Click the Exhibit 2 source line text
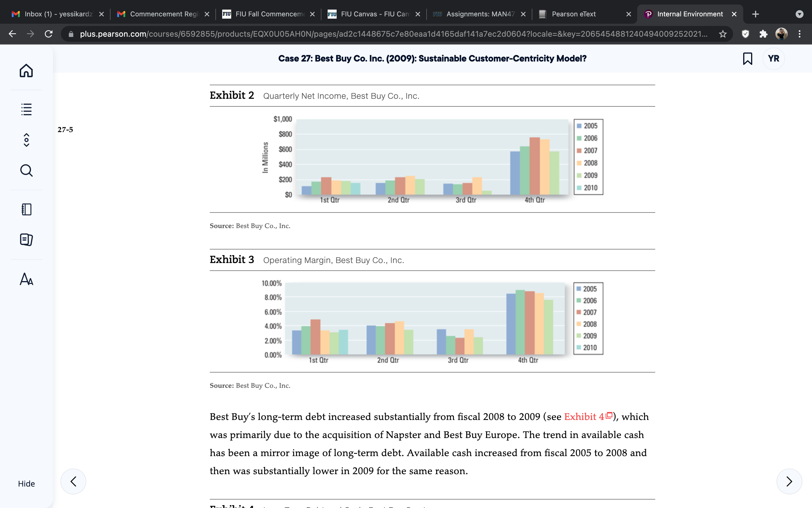Image resolution: width=812 pixels, height=508 pixels. 250,226
